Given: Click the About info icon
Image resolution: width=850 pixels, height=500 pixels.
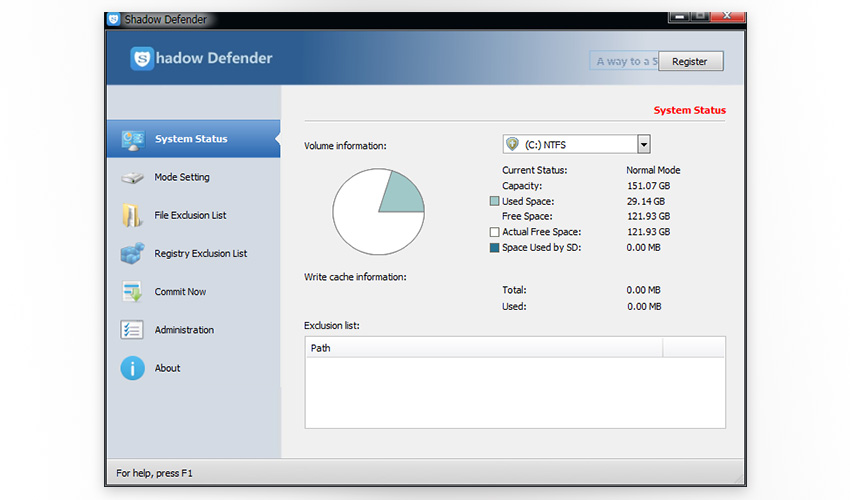Looking at the screenshot, I should point(132,368).
